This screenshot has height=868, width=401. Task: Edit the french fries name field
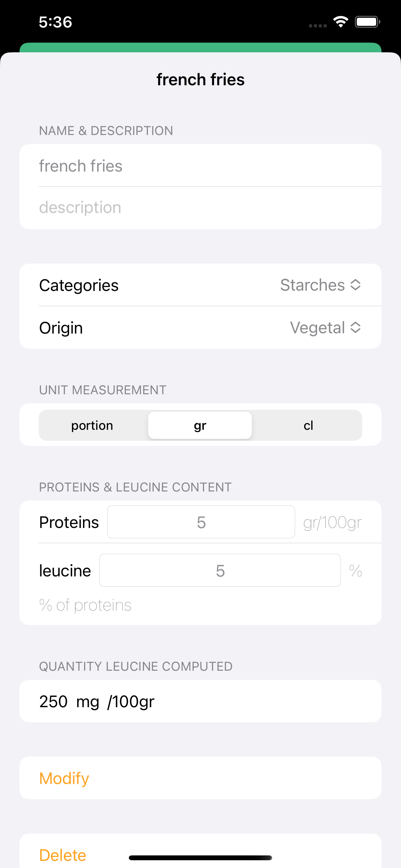click(200, 165)
